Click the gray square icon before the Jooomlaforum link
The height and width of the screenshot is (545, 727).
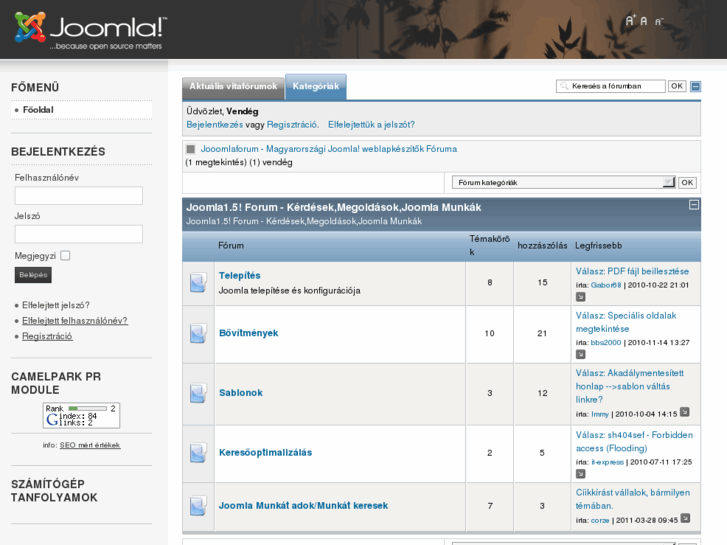(x=191, y=149)
